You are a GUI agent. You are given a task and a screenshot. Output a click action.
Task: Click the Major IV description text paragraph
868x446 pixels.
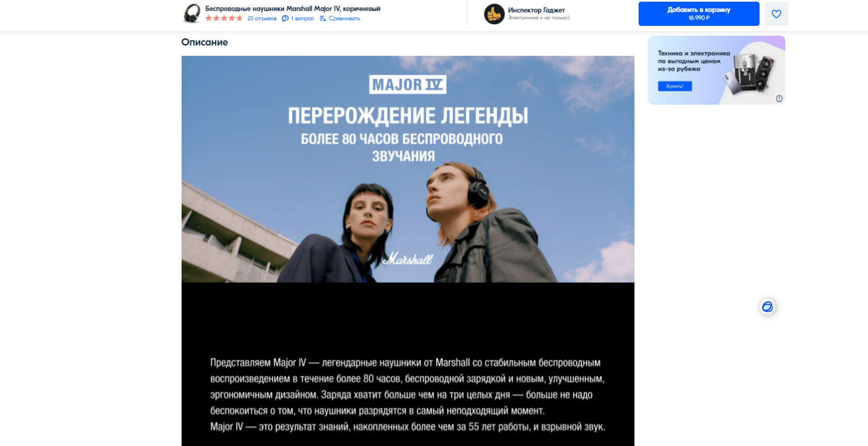pyautogui.click(x=407, y=395)
